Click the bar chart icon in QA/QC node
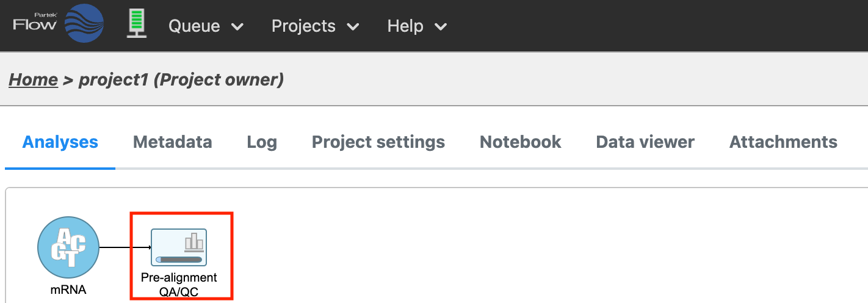The image size is (868, 303). (x=193, y=241)
